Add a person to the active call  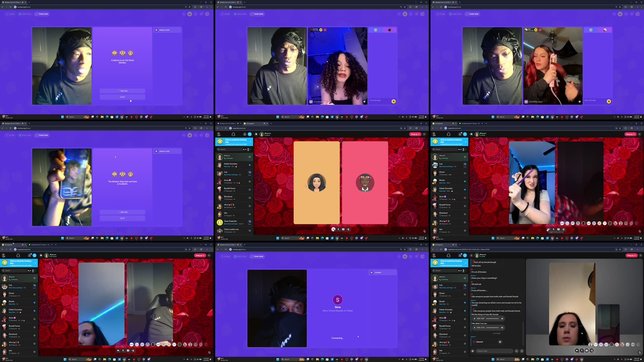pyautogui.click(x=592, y=351)
